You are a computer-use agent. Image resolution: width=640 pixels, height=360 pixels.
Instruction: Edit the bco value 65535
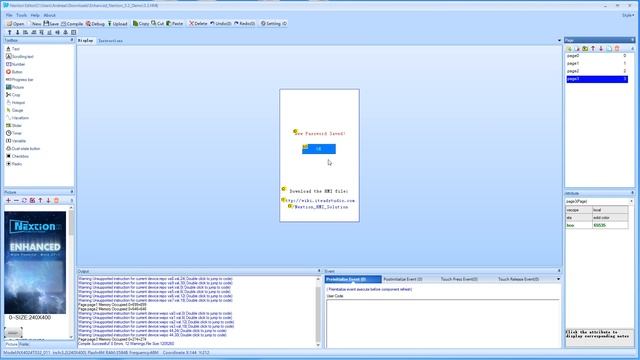610,225
